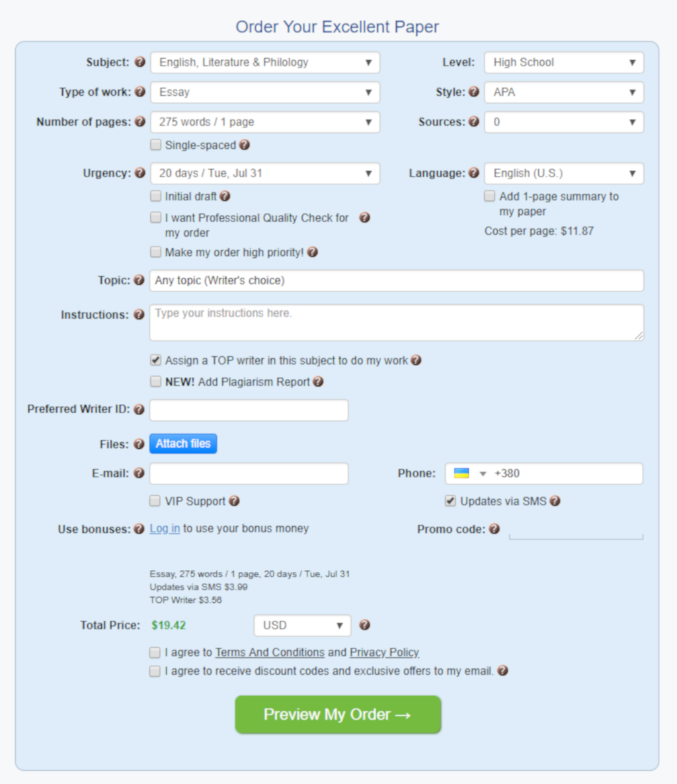The width and height of the screenshot is (677, 784).
Task: Agree to Terms And Conditions checkbox
Action: tap(155, 652)
